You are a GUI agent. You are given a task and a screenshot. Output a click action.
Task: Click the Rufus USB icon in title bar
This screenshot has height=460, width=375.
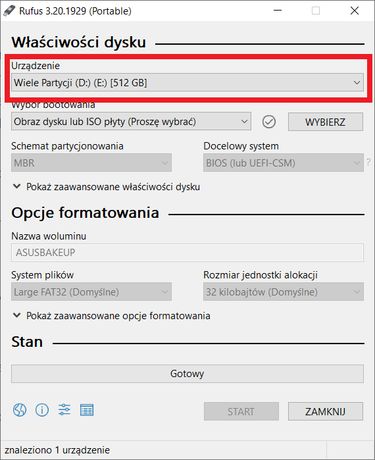coord(9,11)
